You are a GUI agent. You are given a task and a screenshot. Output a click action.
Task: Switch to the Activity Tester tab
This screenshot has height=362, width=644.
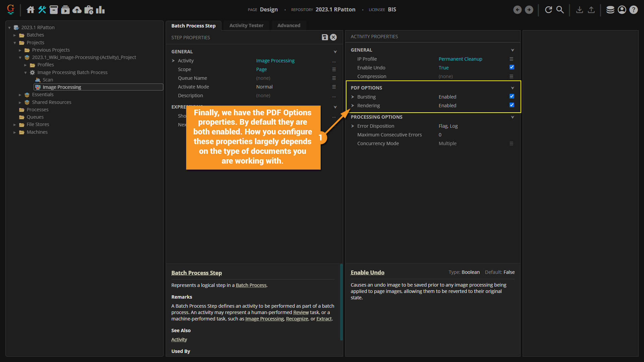(x=246, y=25)
